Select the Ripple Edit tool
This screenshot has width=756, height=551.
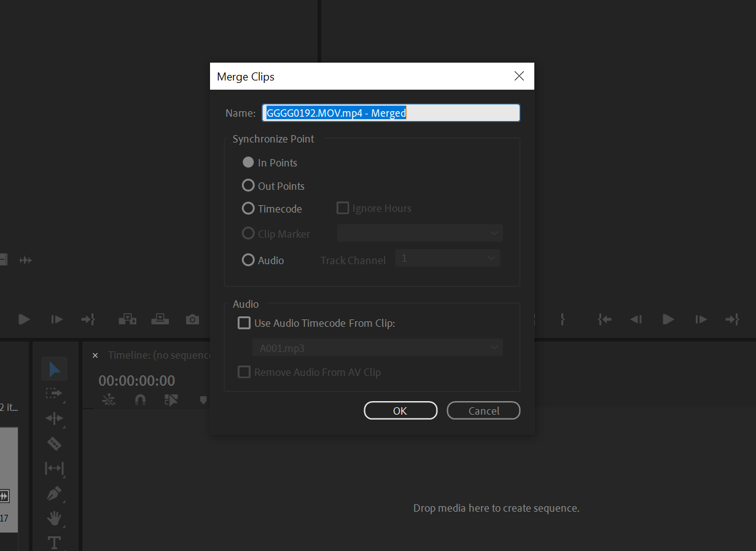(55, 418)
